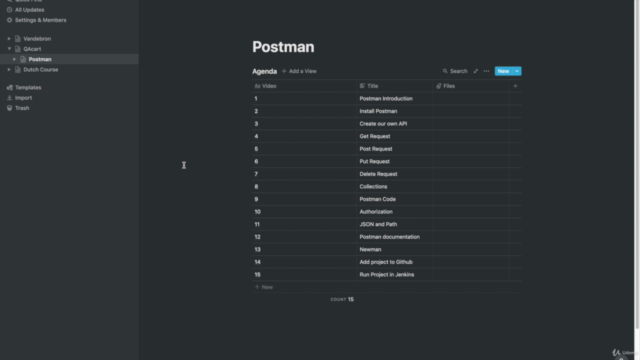This screenshot has height=360, width=640.
Task: Click the Title column header
Action: pos(395,86)
